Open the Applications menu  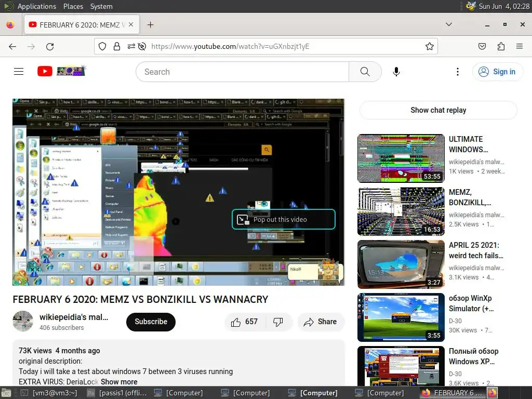pyautogui.click(x=37, y=6)
